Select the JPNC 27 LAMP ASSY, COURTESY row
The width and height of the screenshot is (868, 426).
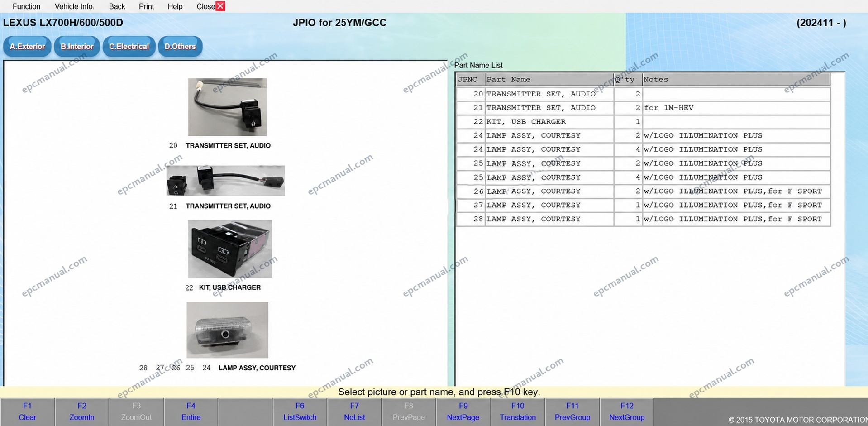643,205
